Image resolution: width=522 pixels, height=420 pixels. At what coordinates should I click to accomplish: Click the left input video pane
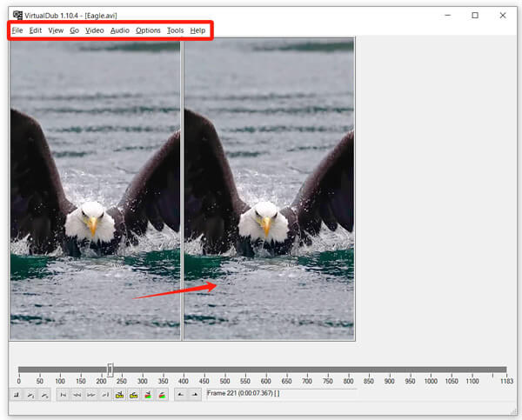click(95, 189)
